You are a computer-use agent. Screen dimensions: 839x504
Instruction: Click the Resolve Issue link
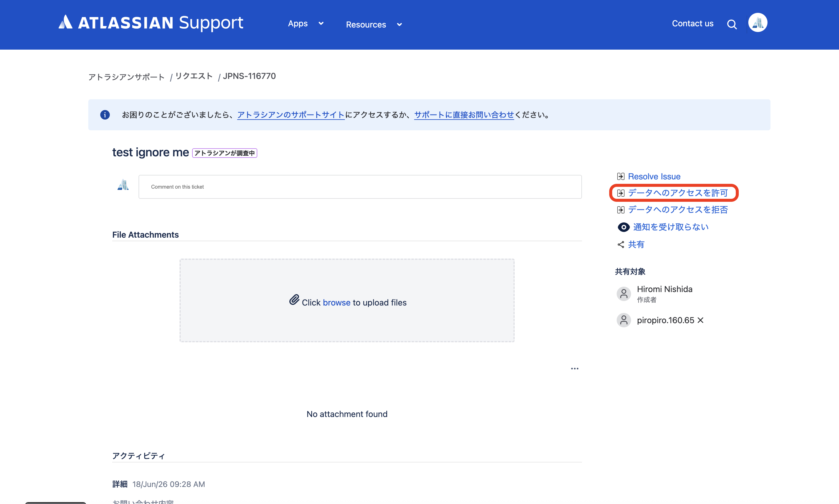pos(654,176)
